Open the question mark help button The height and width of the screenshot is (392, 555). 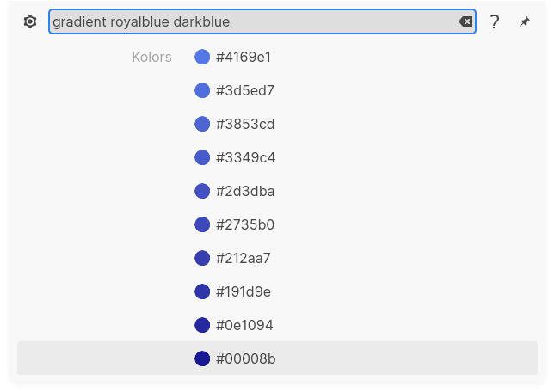point(495,21)
